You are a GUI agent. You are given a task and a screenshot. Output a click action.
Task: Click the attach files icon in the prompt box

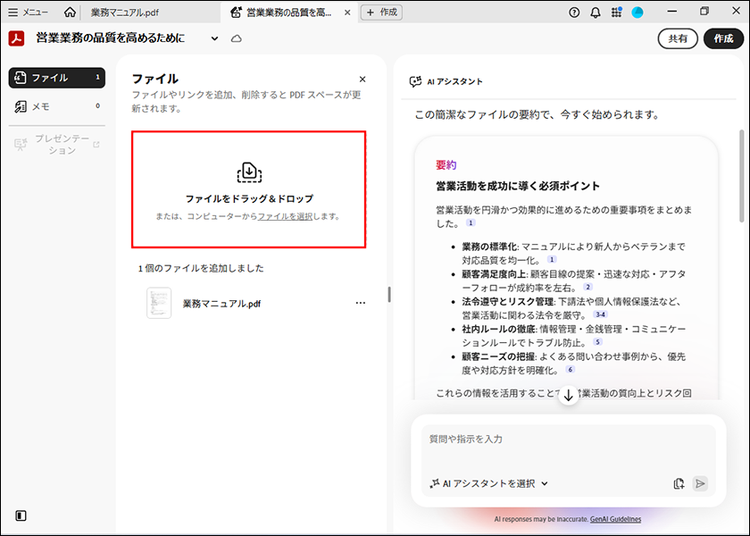[679, 483]
